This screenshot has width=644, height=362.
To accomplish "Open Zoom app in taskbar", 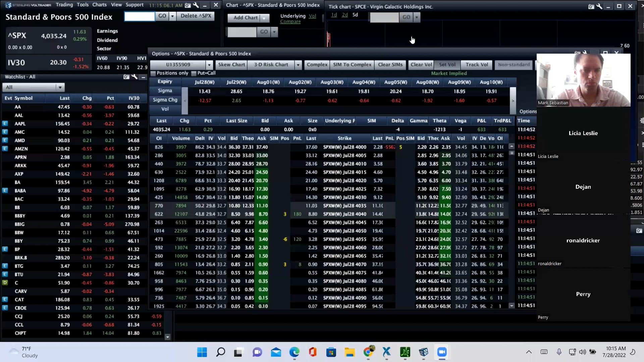I will pos(442,352).
